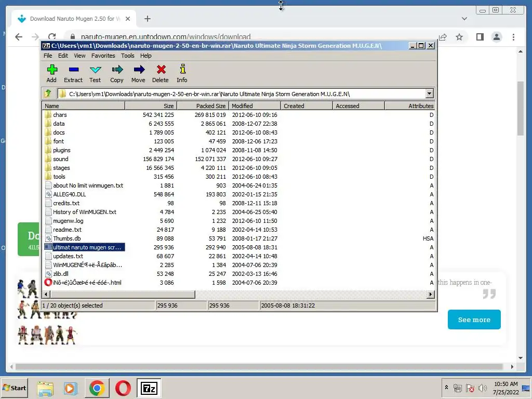The width and height of the screenshot is (532, 399).
Task: Open the View menu
Action: coord(79,56)
